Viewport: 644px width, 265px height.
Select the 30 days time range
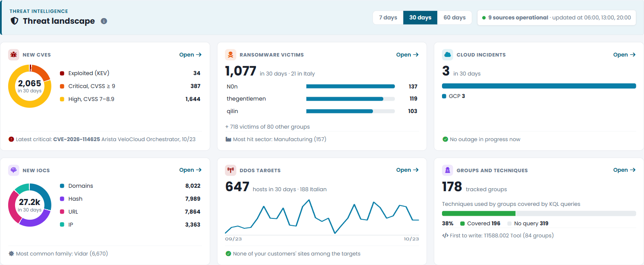[420, 18]
